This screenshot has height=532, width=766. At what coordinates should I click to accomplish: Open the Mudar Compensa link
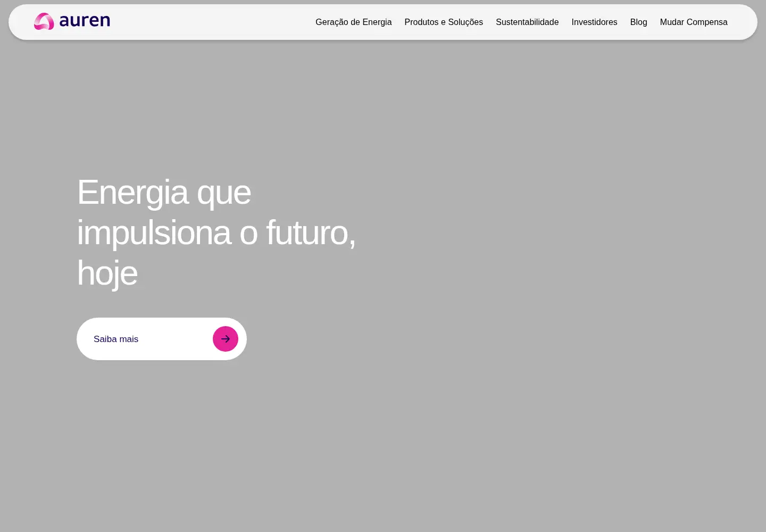pyautogui.click(x=694, y=22)
